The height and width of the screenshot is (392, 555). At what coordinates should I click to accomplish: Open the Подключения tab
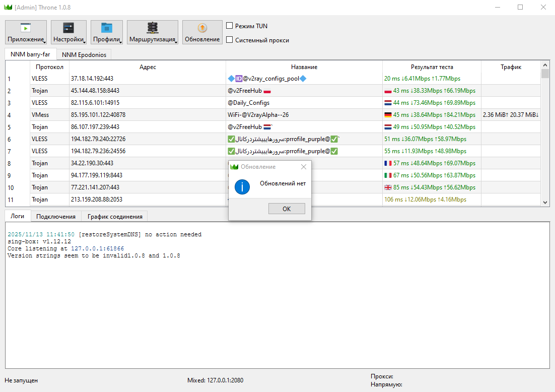pos(56,216)
